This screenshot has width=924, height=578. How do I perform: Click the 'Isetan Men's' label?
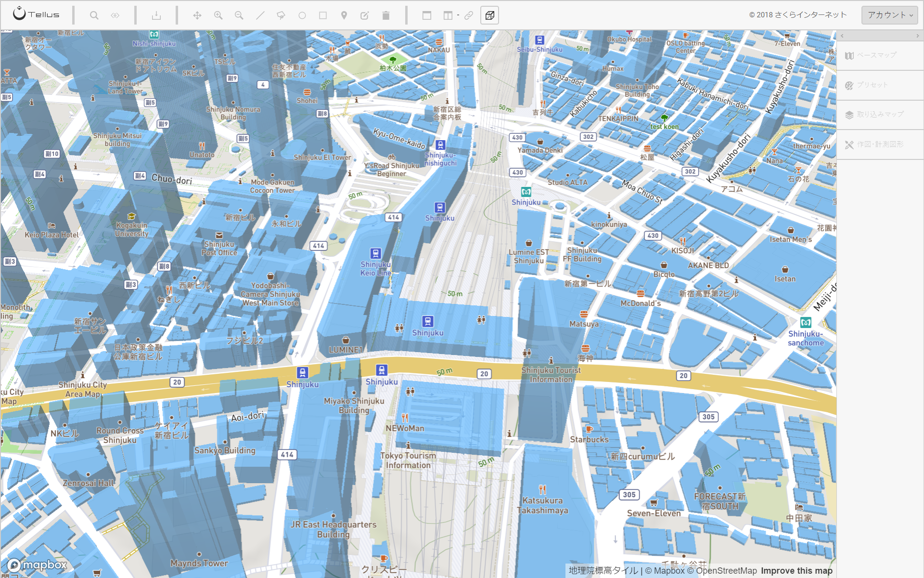(x=791, y=239)
